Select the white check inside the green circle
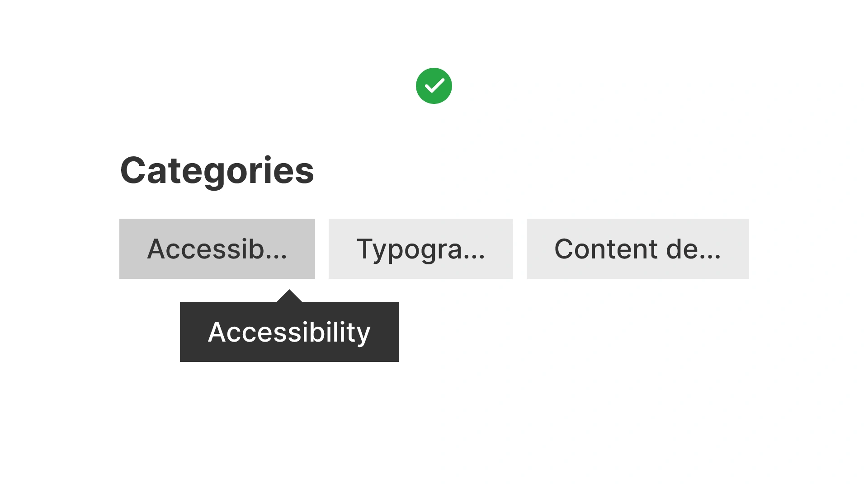Screen dimensions: 868x488 (434, 85)
